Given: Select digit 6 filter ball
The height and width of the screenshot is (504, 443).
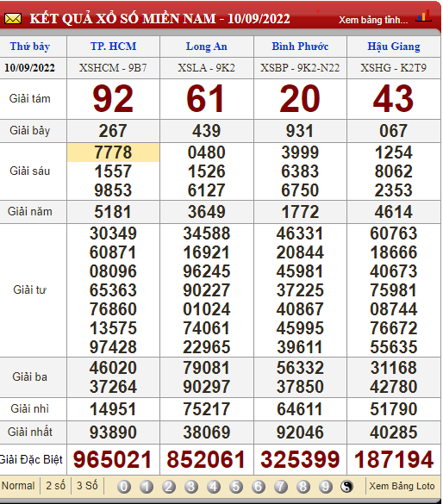Looking at the screenshot, I should pyautogui.click(x=259, y=486).
